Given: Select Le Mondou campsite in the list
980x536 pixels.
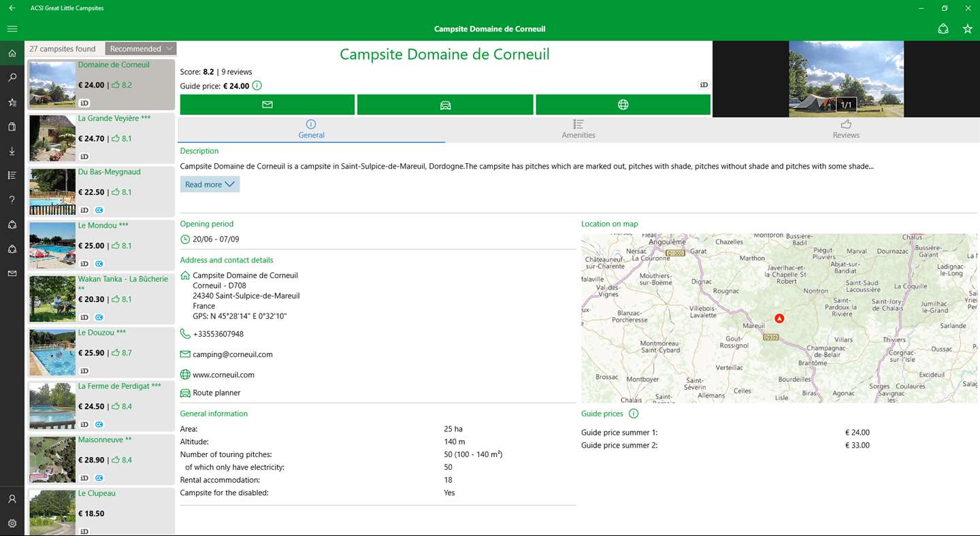Looking at the screenshot, I should click(101, 246).
